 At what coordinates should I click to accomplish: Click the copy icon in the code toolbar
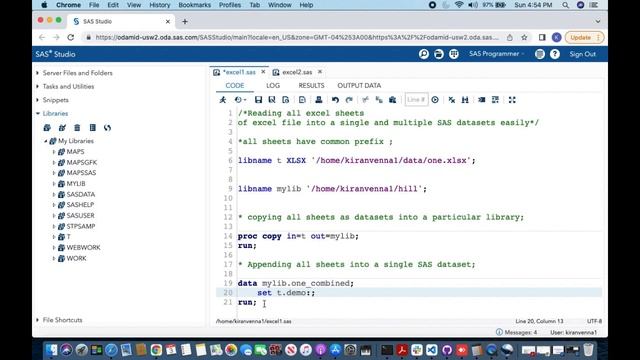pos(379,100)
